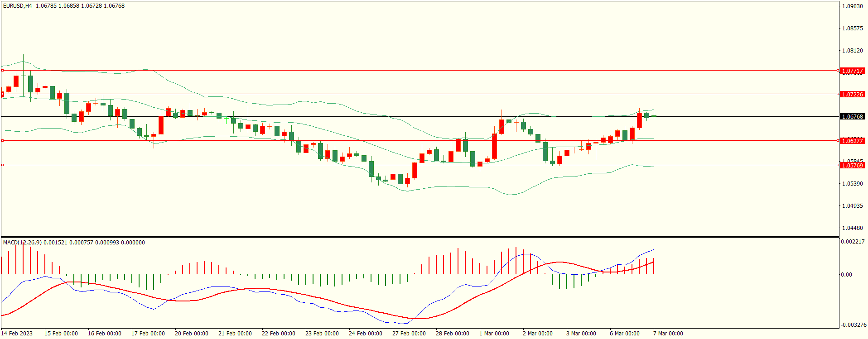Select the red 1.07717 price level tag

tap(852, 71)
